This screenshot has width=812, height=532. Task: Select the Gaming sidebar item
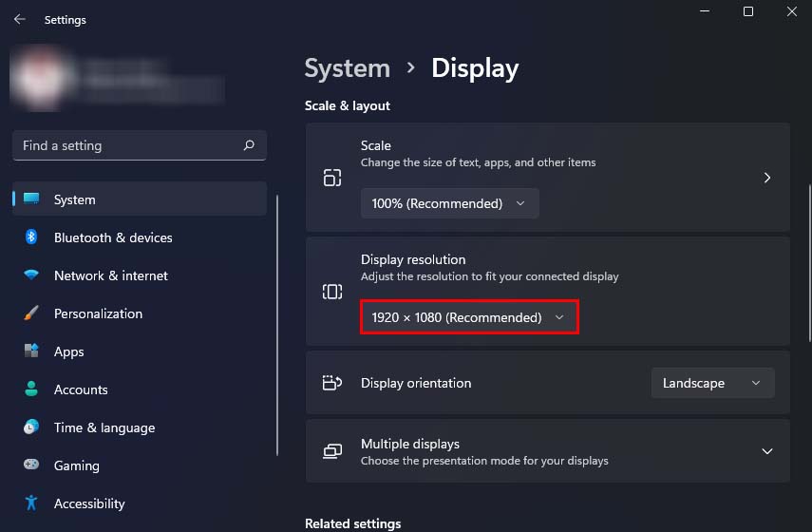77,465
